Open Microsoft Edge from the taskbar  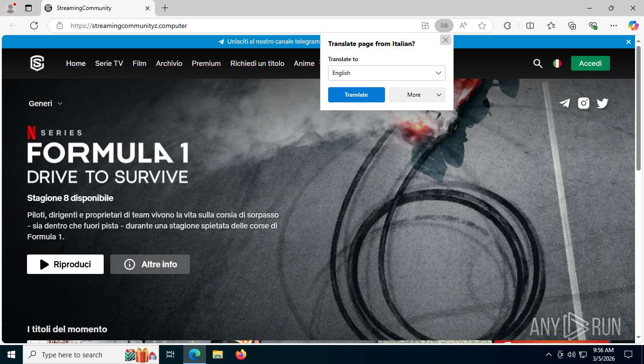click(x=195, y=355)
